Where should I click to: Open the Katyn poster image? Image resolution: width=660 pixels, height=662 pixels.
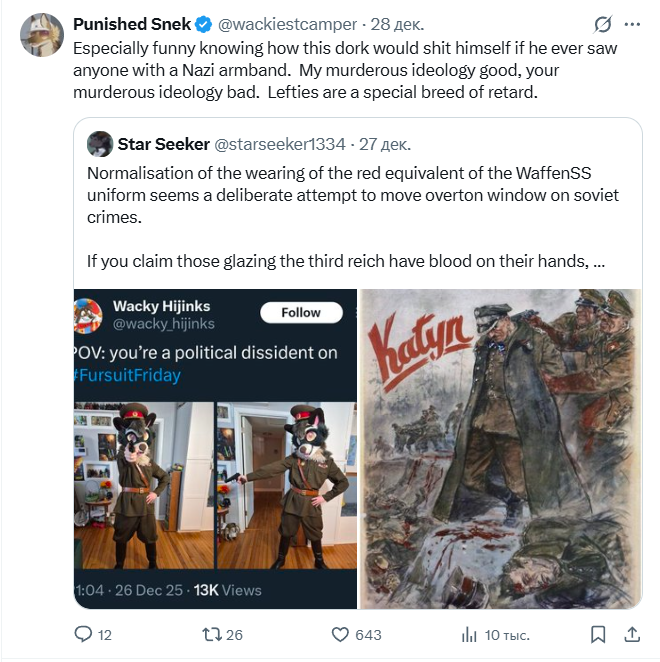click(500, 448)
